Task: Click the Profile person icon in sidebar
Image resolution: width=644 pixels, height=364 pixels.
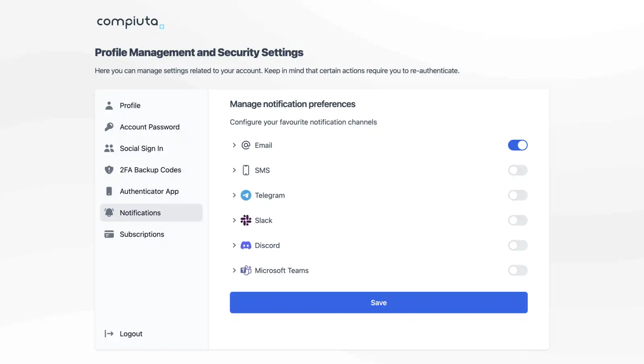Action: (x=109, y=105)
